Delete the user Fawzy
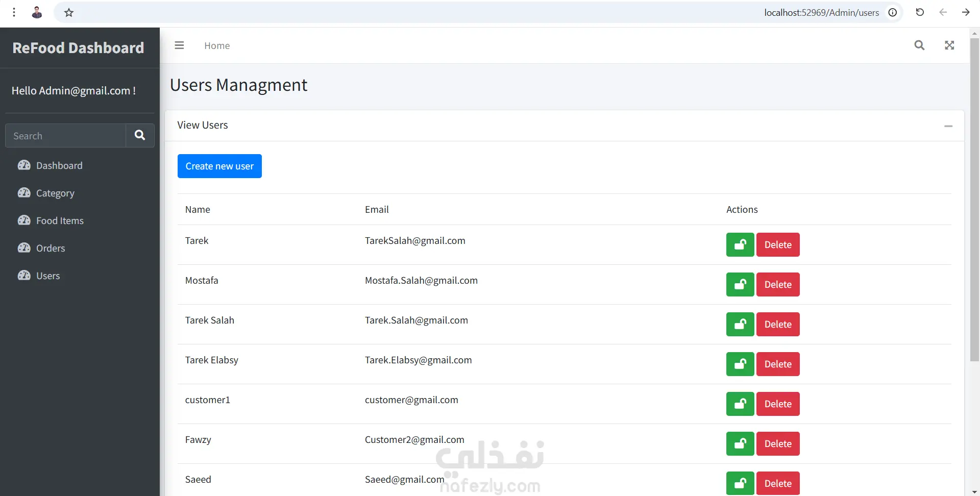Screen dimensions: 980x496 coord(778,443)
